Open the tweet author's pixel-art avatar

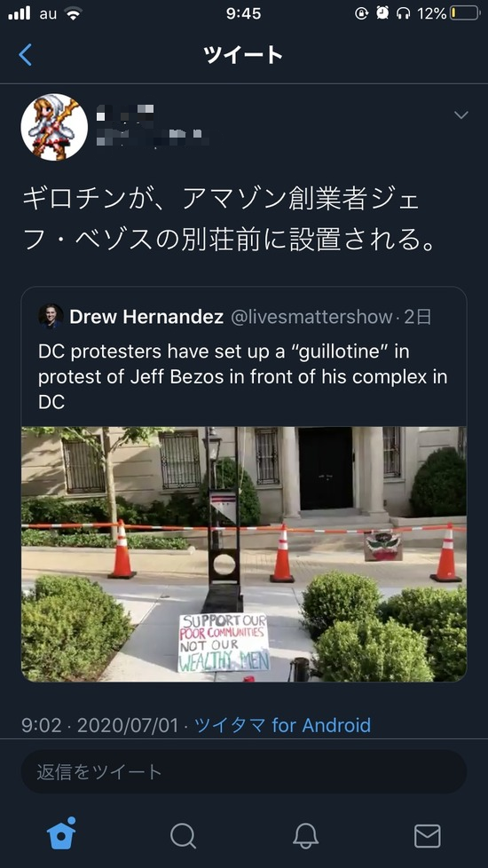[x=54, y=127]
